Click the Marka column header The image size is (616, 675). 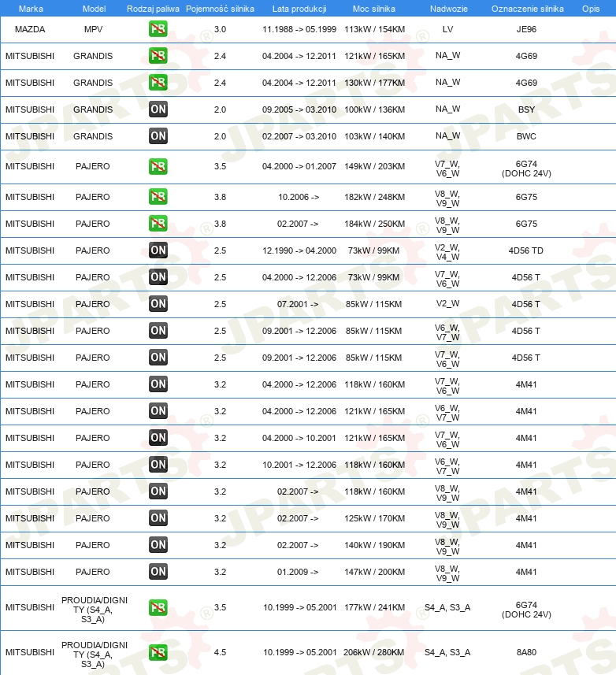tap(31, 9)
